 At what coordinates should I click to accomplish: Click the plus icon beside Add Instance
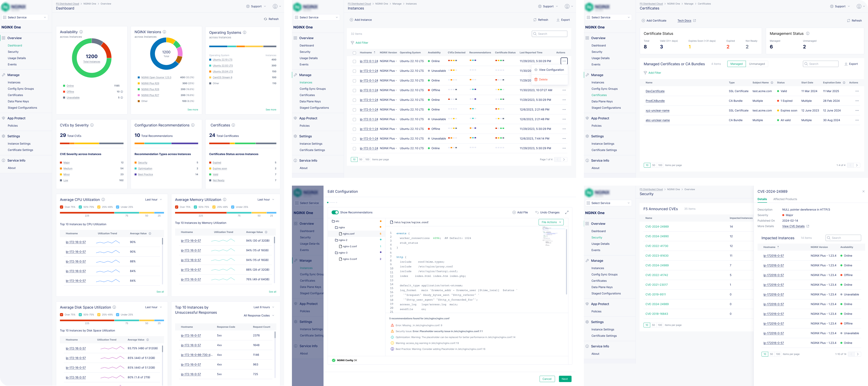(352, 20)
